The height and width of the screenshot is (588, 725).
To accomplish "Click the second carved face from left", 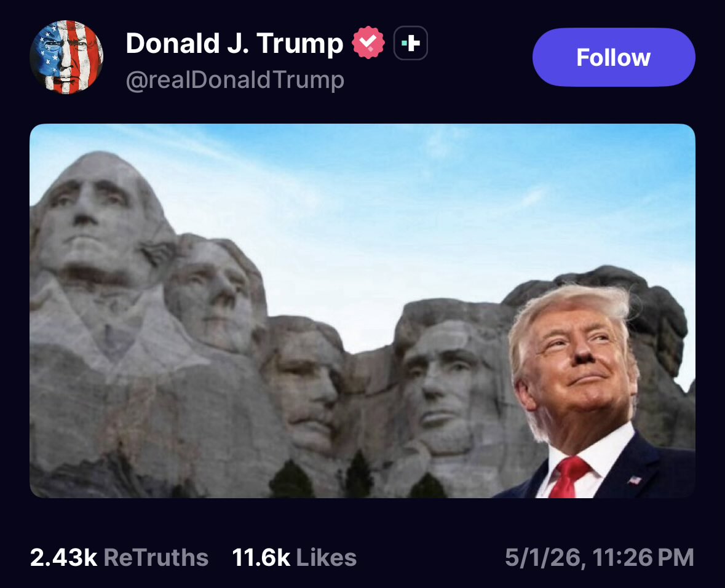I will pos(213,292).
